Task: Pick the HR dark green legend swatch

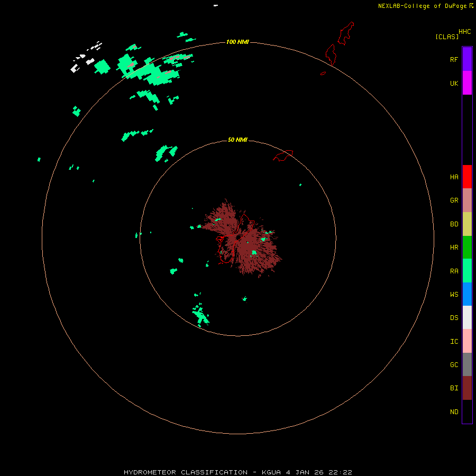Action: pyautogui.click(x=467, y=248)
